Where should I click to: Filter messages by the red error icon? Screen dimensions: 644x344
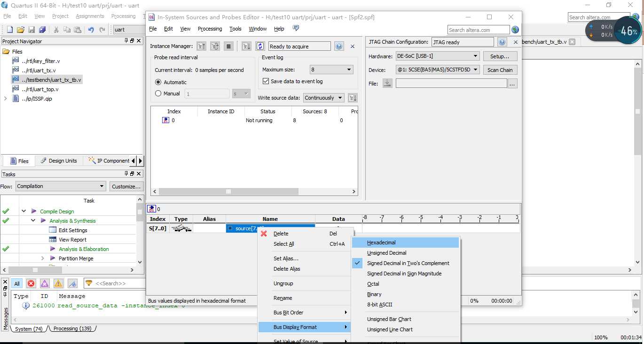(x=31, y=283)
